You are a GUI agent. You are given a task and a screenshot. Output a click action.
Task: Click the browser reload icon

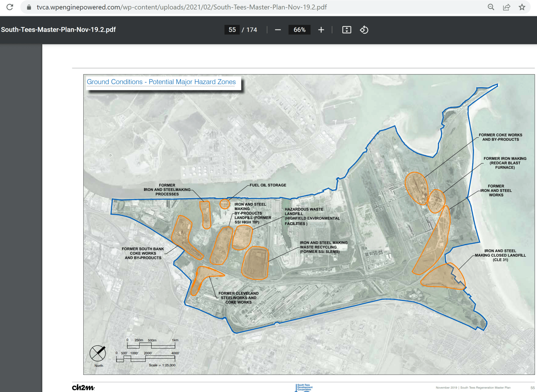click(x=10, y=7)
